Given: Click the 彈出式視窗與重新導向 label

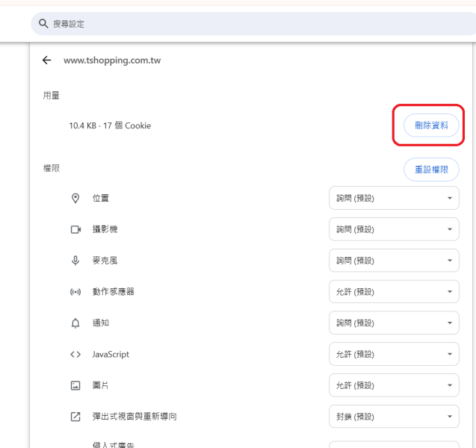Looking at the screenshot, I should point(135,417).
